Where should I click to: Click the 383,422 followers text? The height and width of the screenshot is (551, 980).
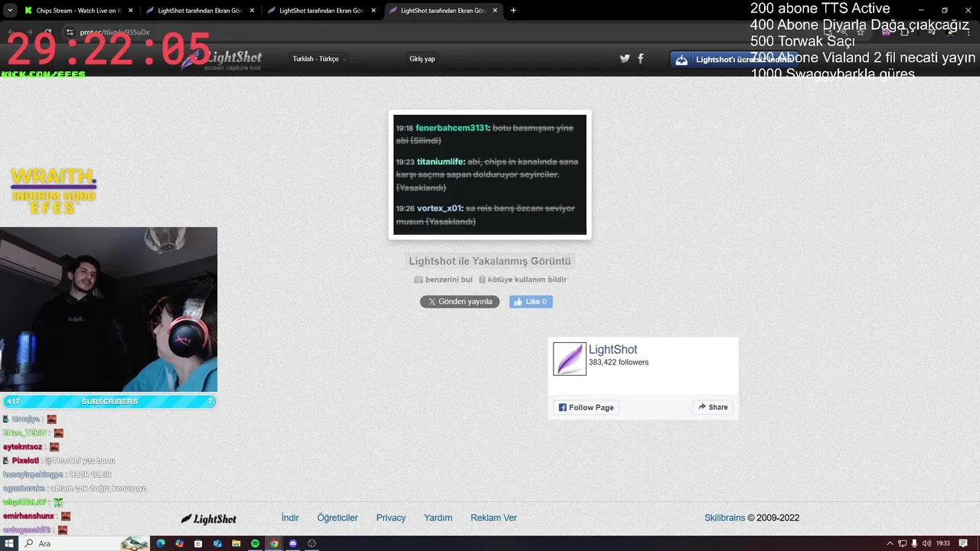pyautogui.click(x=619, y=363)
